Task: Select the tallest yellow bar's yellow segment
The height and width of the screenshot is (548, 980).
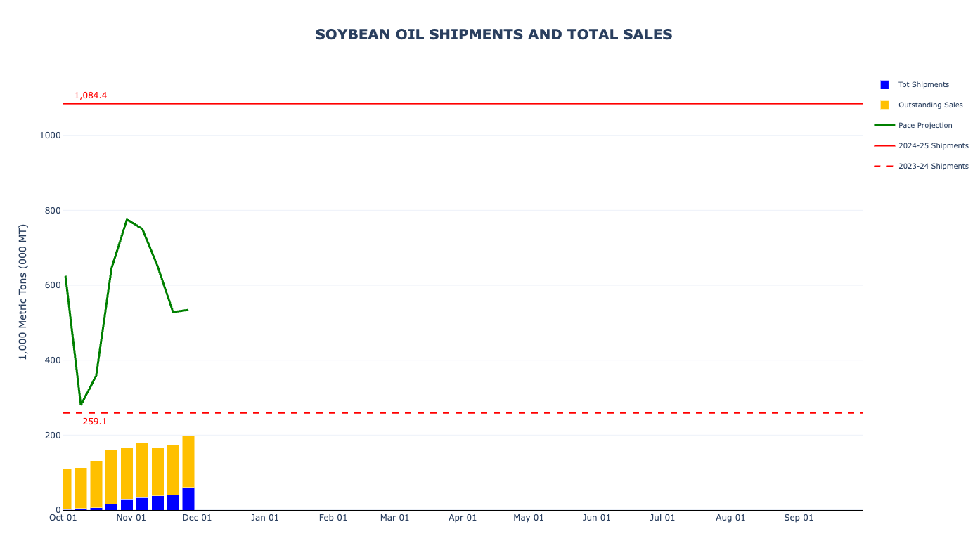Action: click(188, 462)
